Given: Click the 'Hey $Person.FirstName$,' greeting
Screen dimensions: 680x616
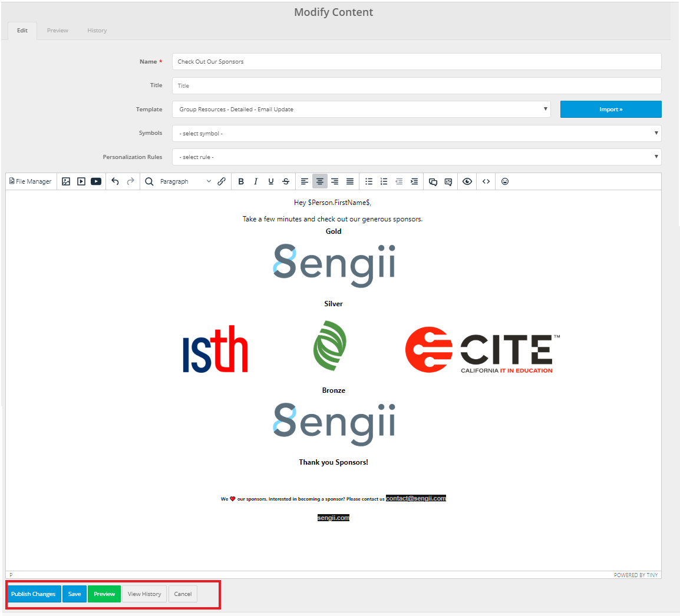Looking at the screenshot, I should 332,203.
